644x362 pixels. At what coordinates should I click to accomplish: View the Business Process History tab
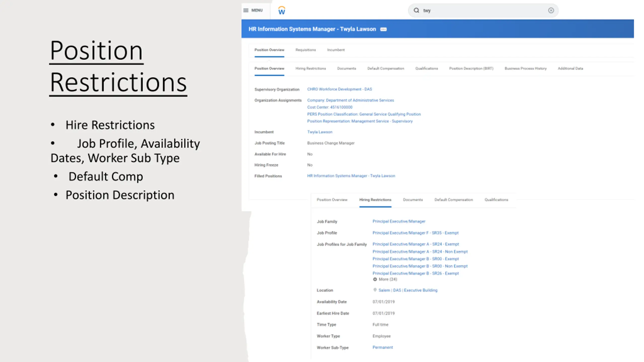click(526, 68)
